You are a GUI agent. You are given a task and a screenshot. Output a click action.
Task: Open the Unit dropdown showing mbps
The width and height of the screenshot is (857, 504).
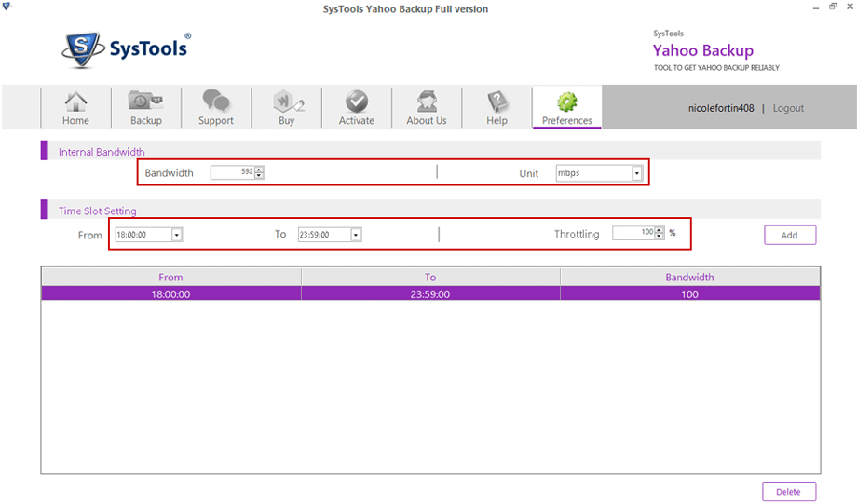click(598, 172)
